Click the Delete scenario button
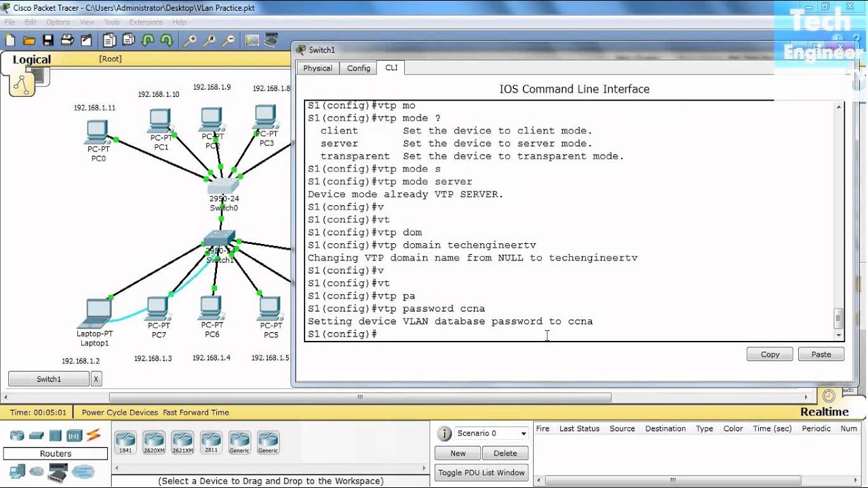Viewport: 868px width, 488px height. pyautogui.click(x=505, y=453)
